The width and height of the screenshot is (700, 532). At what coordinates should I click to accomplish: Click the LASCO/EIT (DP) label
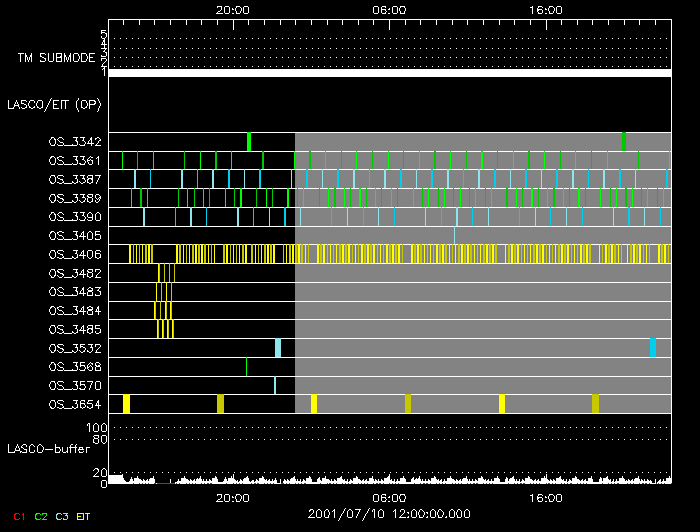point(53,104)
